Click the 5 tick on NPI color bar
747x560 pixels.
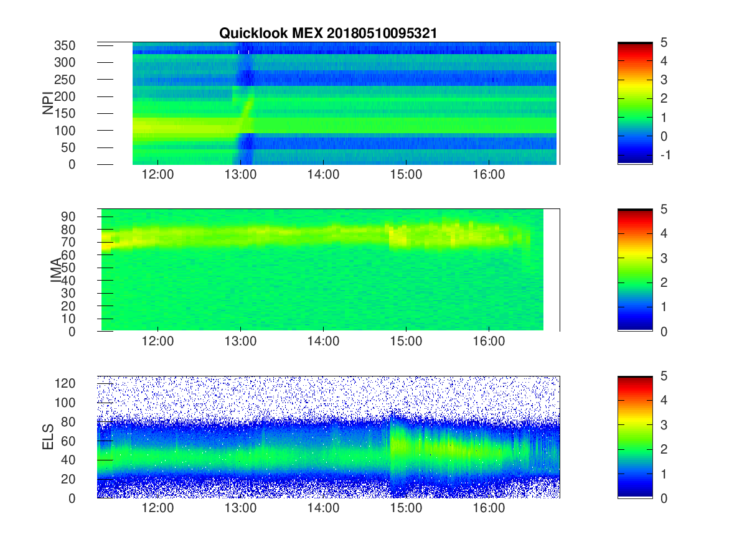point(663,43)
